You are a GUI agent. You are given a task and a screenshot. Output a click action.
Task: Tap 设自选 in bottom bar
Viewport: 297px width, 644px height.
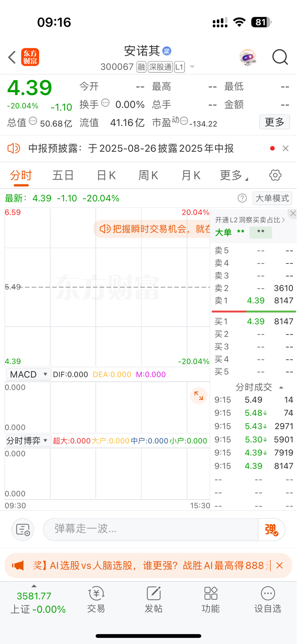[268, 600]
